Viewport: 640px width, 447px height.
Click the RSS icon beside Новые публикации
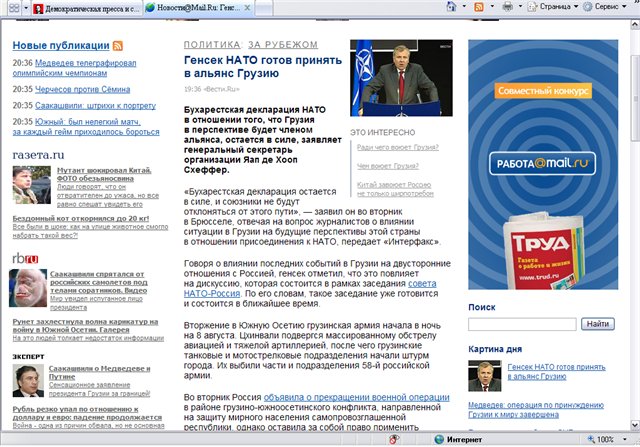pyautogui.click(x=118, y=46)
